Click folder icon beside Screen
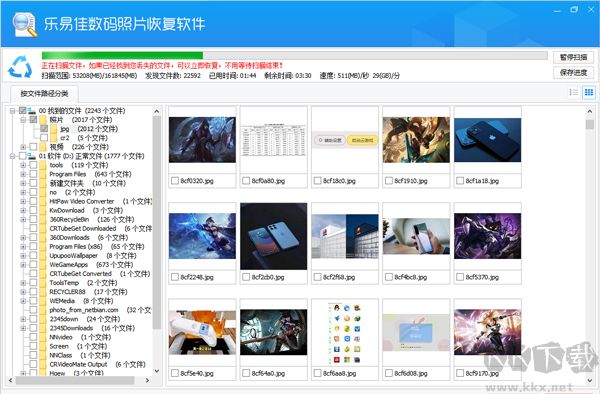The image size is (600, 394). click(43, 346)
